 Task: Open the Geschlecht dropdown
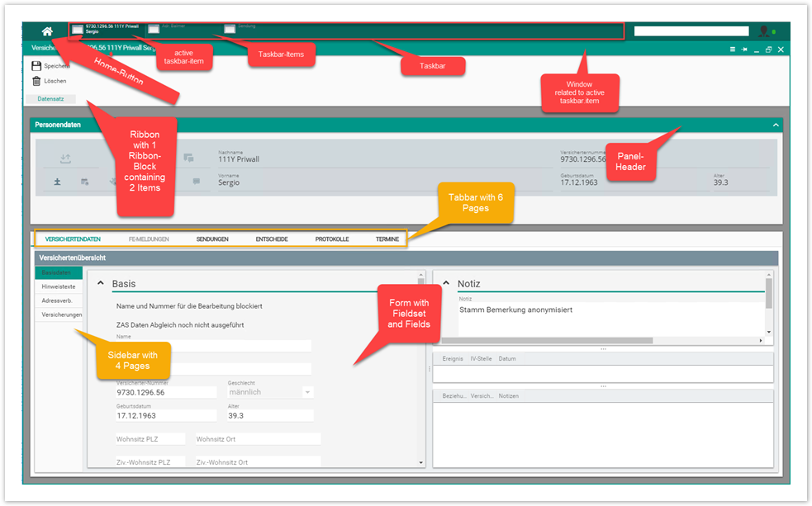pos(308,392)
